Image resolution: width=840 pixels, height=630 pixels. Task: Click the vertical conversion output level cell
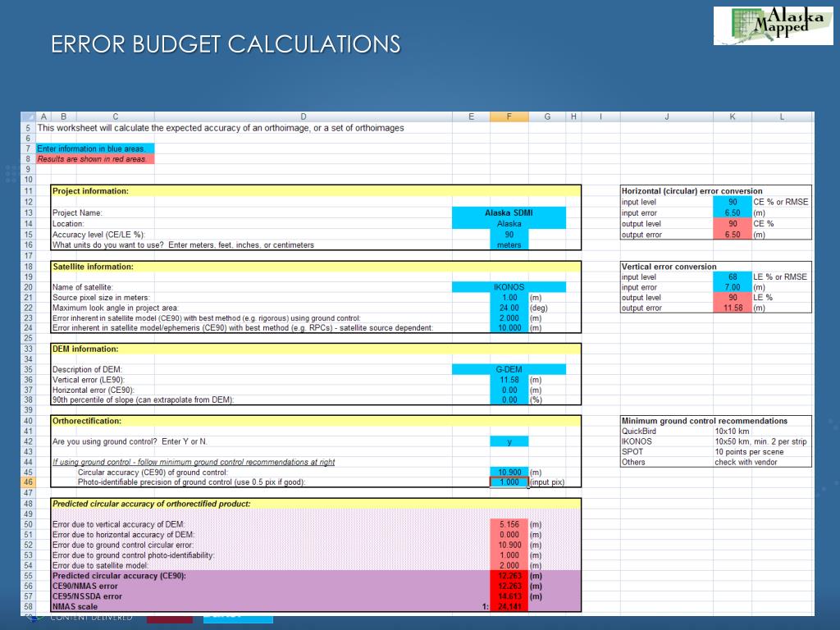point(733,297)
